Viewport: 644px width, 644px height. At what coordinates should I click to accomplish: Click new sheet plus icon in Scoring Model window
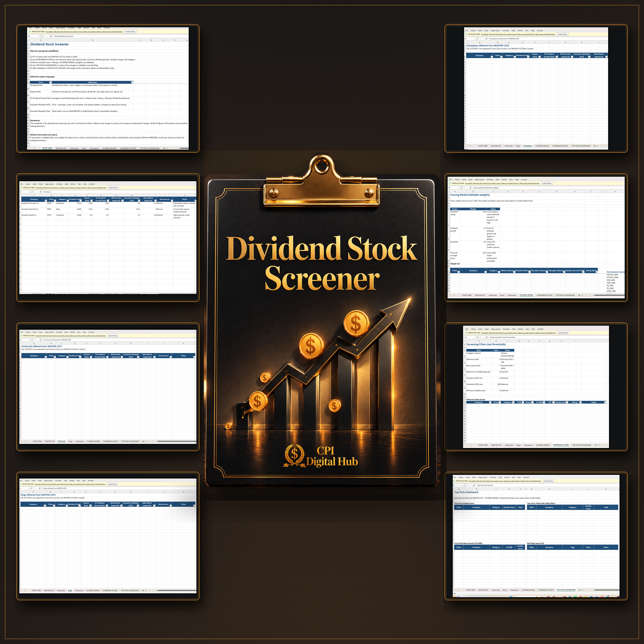(x=586, y=295)
